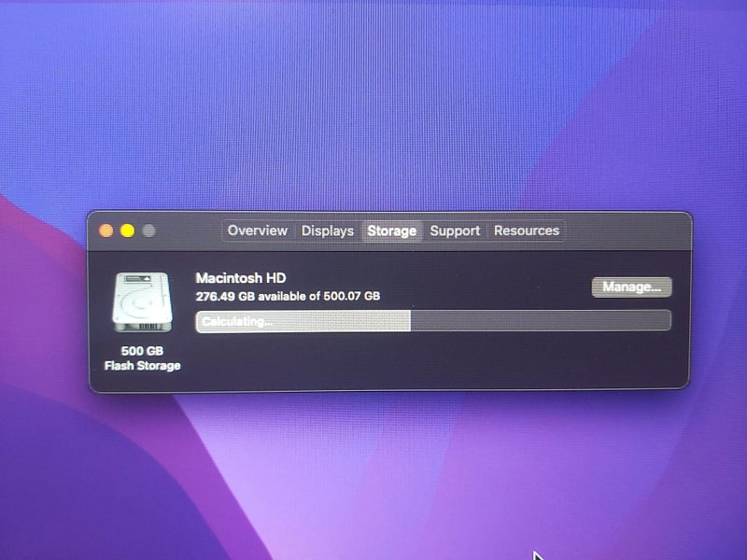The height and width of the screenshot is (560, 747).
Task: Open the Resources tab
Action: pos(527,231)
